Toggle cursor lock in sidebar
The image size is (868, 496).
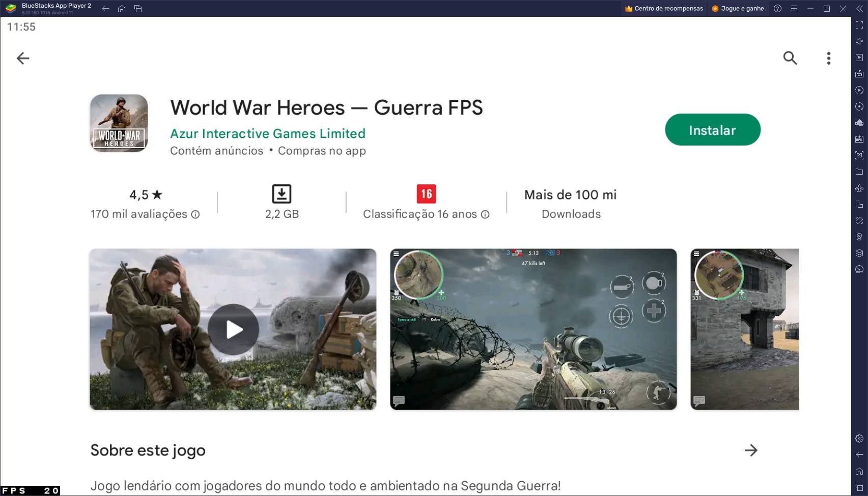[x=859, y=58]
